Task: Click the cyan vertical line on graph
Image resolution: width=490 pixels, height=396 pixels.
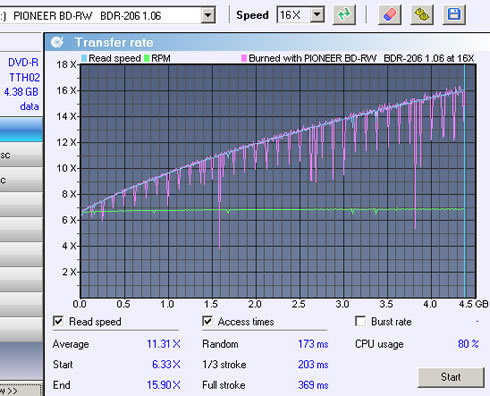Action: coord(464,180)
